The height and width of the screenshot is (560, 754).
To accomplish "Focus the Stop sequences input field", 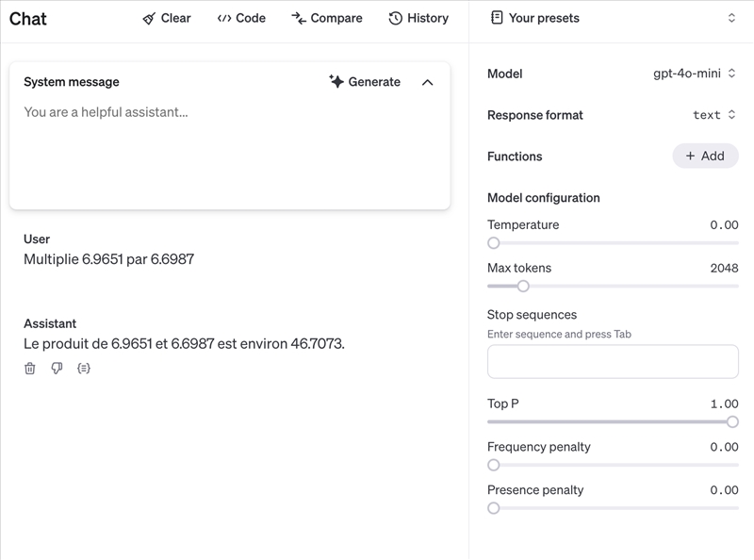I will pyautogui.click(x=613, y=361).
